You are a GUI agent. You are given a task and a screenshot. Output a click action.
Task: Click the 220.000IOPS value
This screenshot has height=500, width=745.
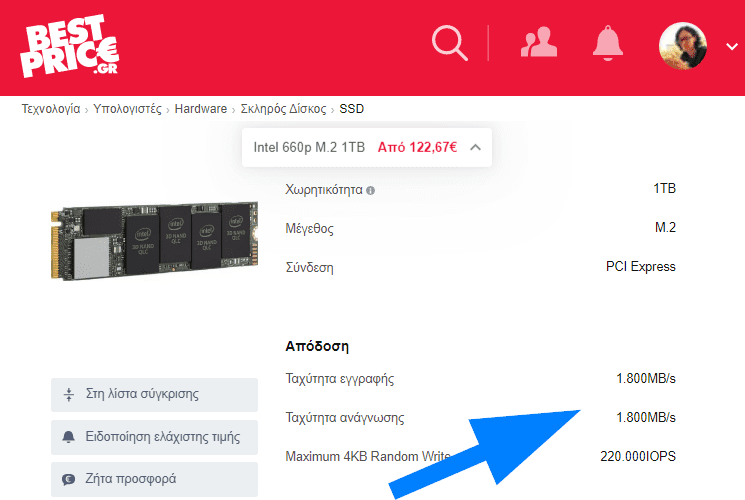[638, 456]
